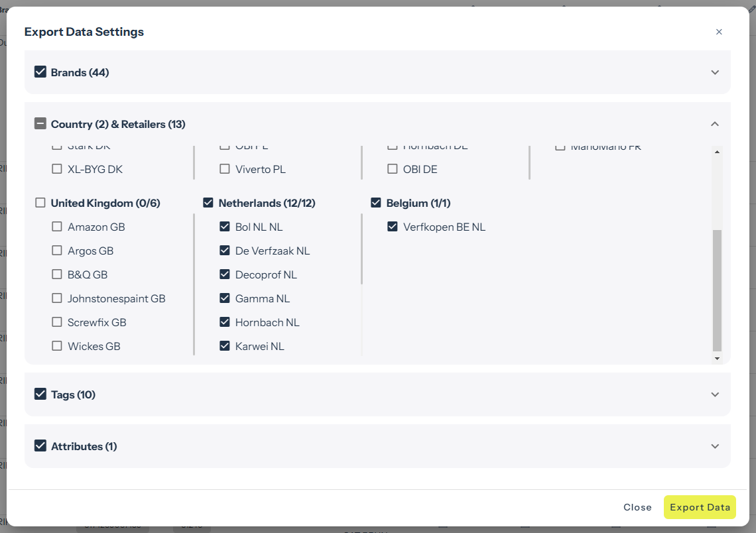Image resolution: width=756 pixels, height=533 pixels.
Task: Uncheck the Attributes (1) checkbox
Action: [40, 446]
